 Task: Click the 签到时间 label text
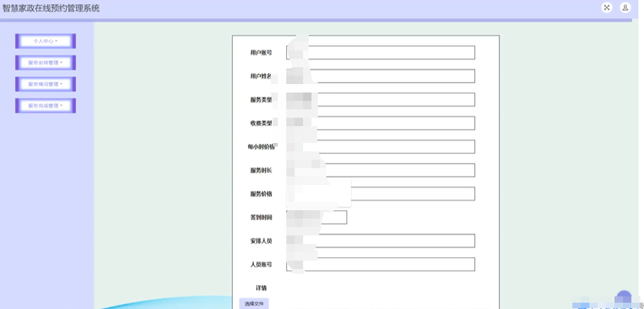(x=261, y=217)
